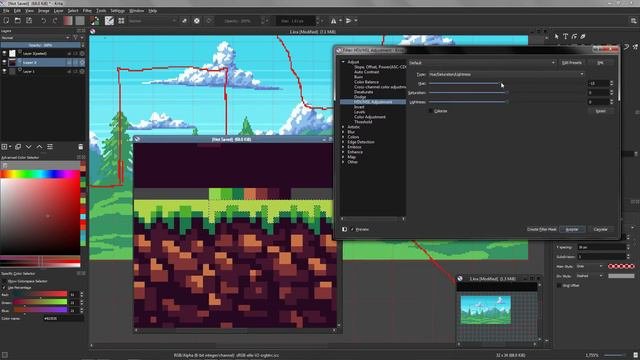This screenshot has width=640, height=360.
Task: Expand the Enhance filter category
Action: [343, 152]
